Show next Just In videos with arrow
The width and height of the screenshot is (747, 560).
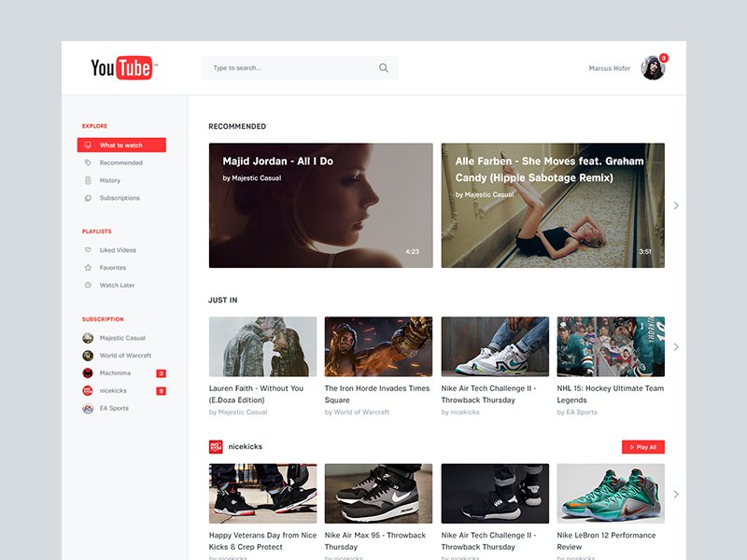(676, 347)
